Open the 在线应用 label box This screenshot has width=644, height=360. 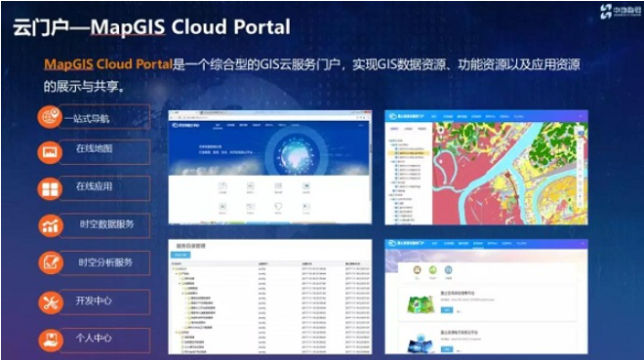coord(105,188)
